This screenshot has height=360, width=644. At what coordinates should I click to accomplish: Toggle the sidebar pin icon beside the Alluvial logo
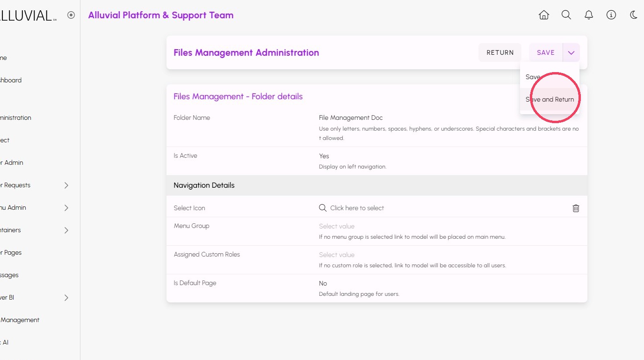(71, 15)
